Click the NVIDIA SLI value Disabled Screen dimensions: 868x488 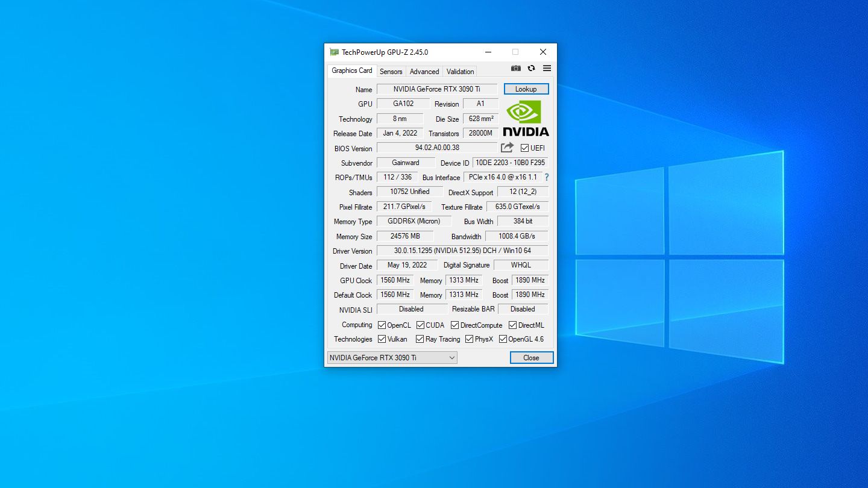[x=411, y=309]
